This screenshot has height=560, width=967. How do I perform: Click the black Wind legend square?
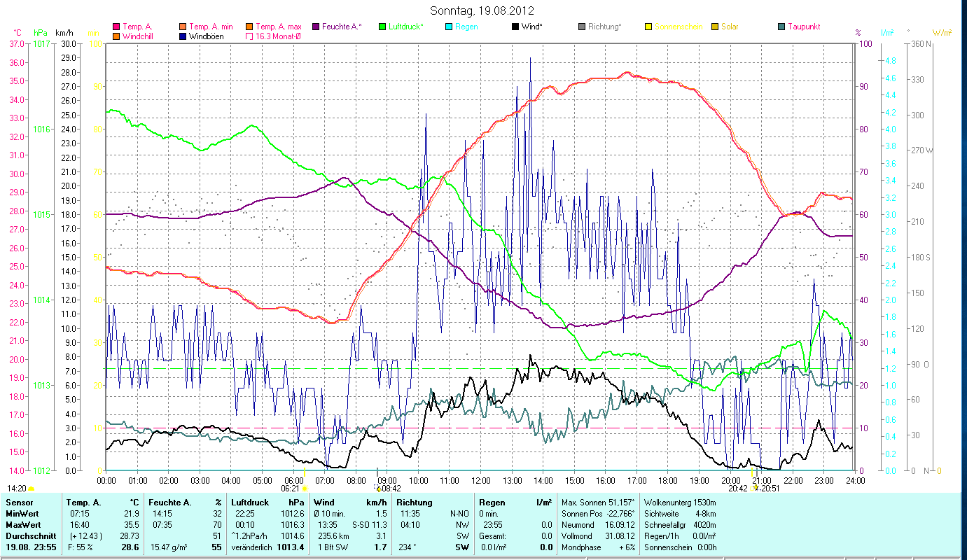pyautogui.click(x=515, y=27)
